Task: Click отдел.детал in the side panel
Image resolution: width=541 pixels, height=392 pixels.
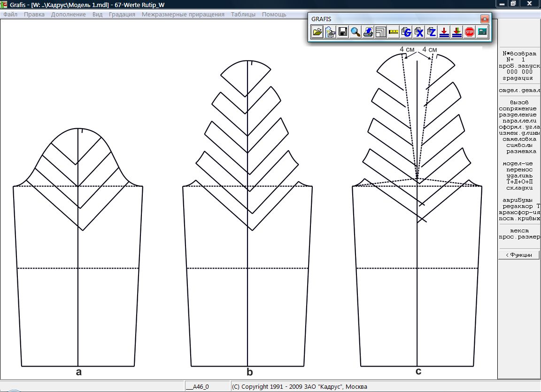Action: point(519,90)
